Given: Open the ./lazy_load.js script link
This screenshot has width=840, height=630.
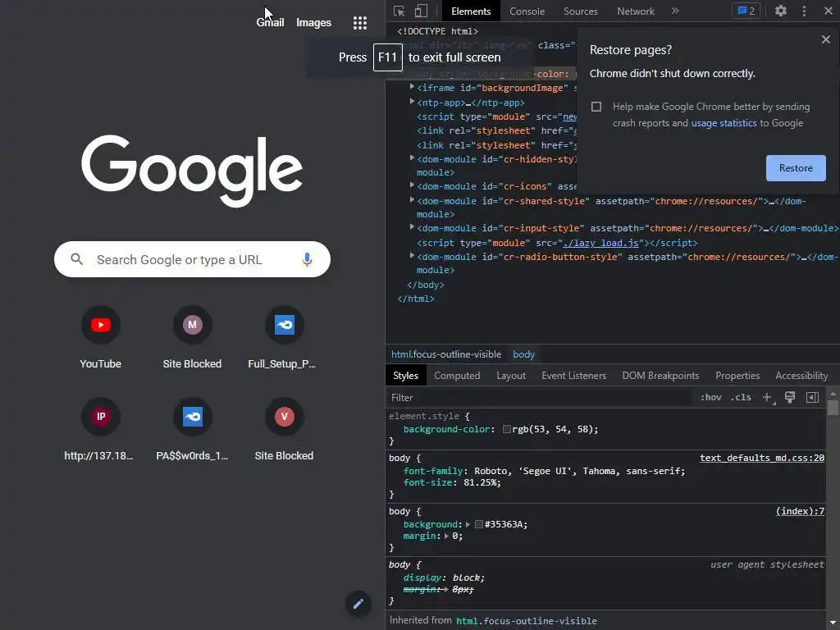Looking at the screenshot, I should pyautogui.click(x=600, y=243).
